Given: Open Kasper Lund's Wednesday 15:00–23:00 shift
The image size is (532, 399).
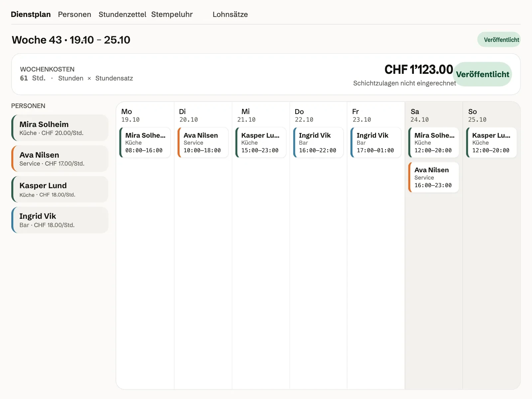Looking at the screenshot, I should [261, 142].
